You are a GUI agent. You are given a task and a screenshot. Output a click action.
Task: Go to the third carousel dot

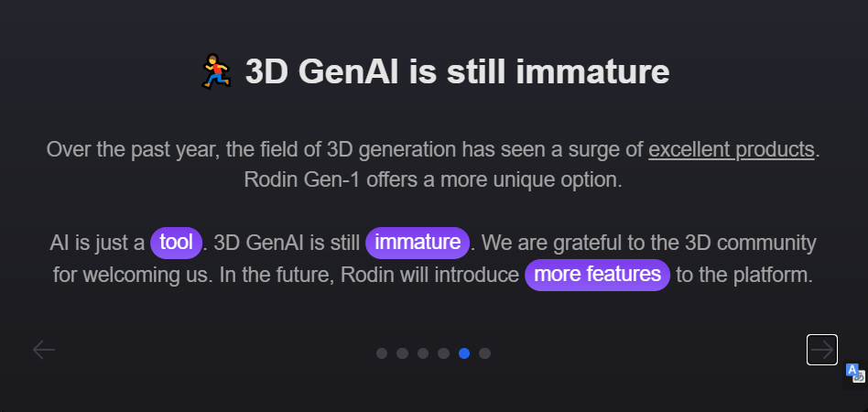[423, 353]
